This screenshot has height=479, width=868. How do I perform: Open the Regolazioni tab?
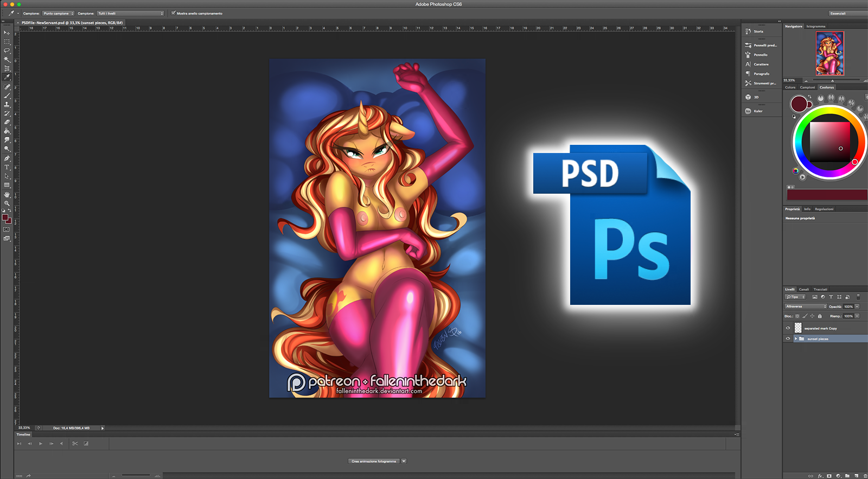(824, 209)
